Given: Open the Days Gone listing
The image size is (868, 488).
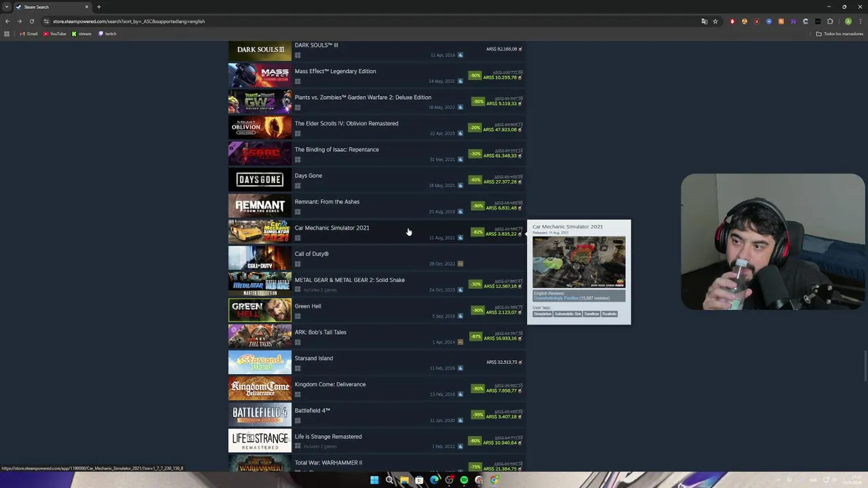Looking at the screenshot, I should [x=376, y=180].
